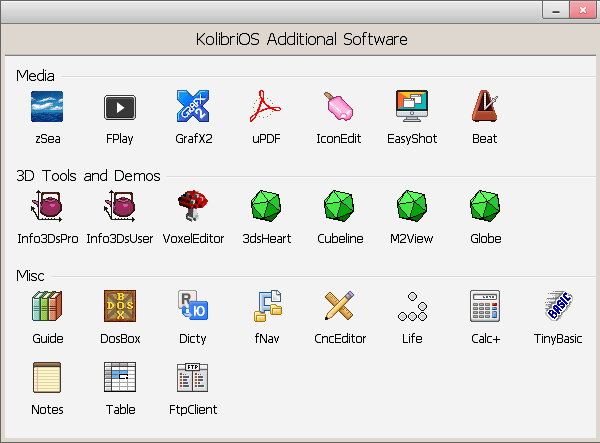Start CncEditor application

[x=339, y=306]
